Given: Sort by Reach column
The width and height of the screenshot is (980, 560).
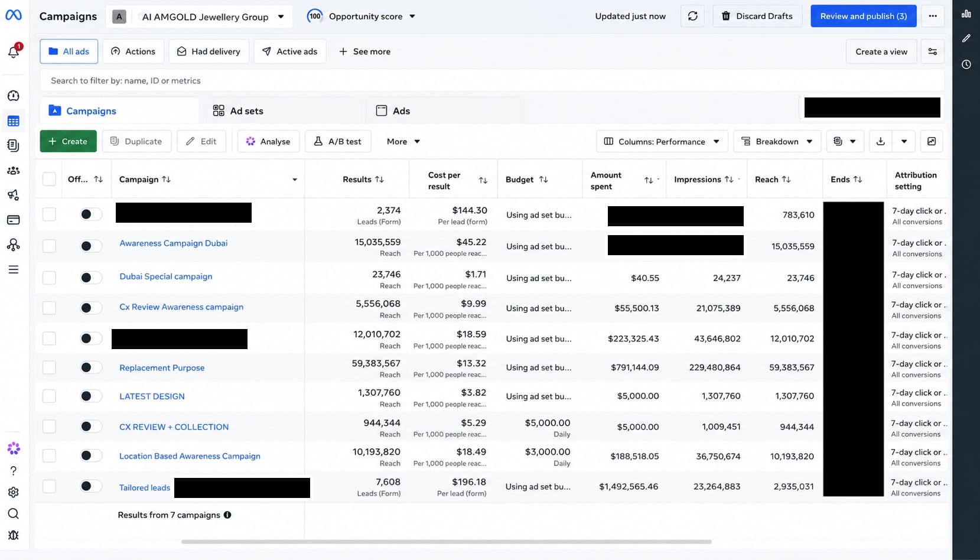Looking at the screenshot, I should coord(786,180).
